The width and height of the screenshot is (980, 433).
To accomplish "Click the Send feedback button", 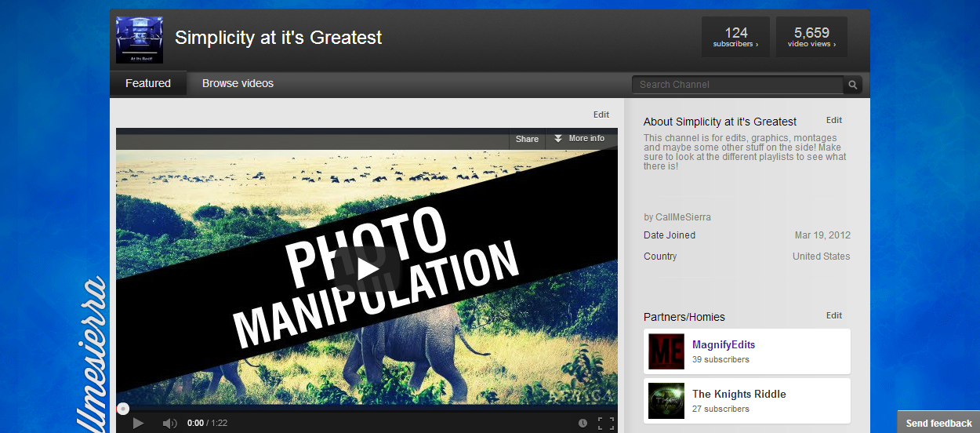I will click(x=938, y=423).
